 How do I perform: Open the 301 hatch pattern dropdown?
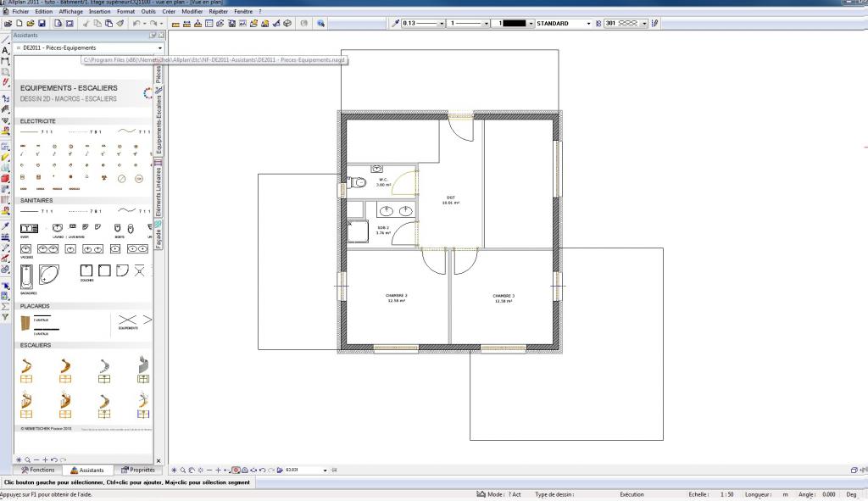(x=644, y=24)
